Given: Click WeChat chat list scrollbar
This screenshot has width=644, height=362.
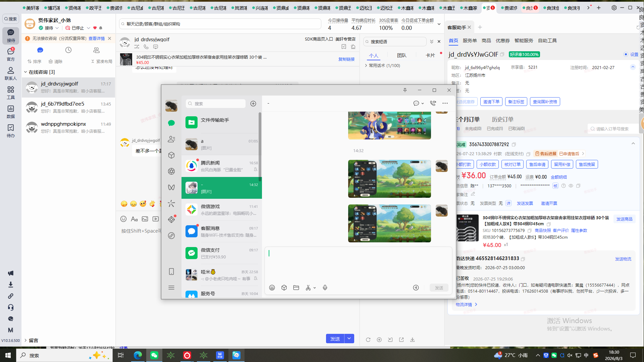Looking at the screenshot, I should pos(260,147).
